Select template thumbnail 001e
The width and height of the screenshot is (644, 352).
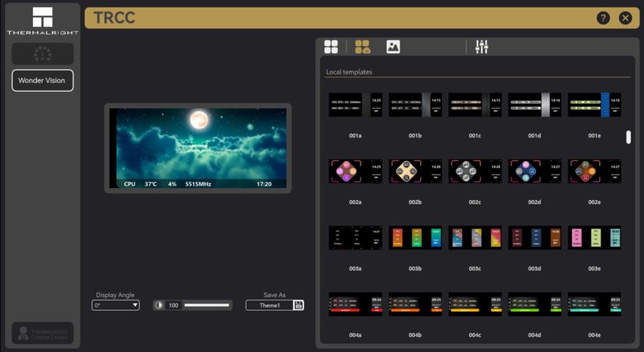(594, 105)
